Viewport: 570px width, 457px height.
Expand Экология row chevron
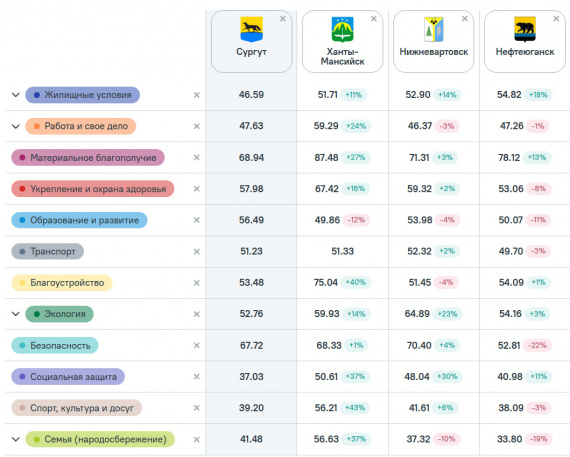click(16, 314)
